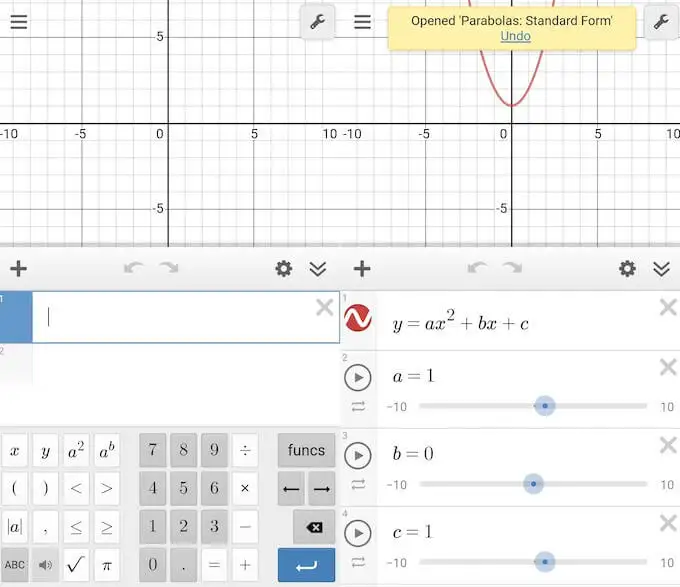Collapse the right expression list with the double chevron
680x587 pixels.
coord(661,269)
